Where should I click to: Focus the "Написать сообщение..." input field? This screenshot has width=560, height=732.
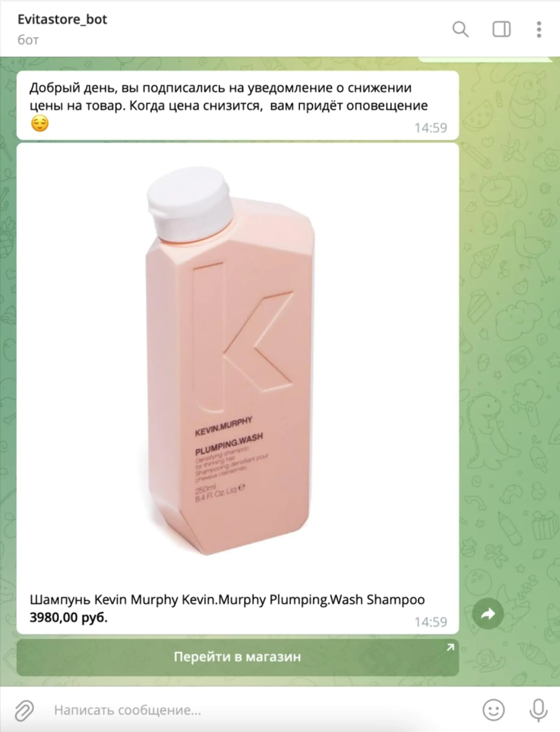coord(259,710)
